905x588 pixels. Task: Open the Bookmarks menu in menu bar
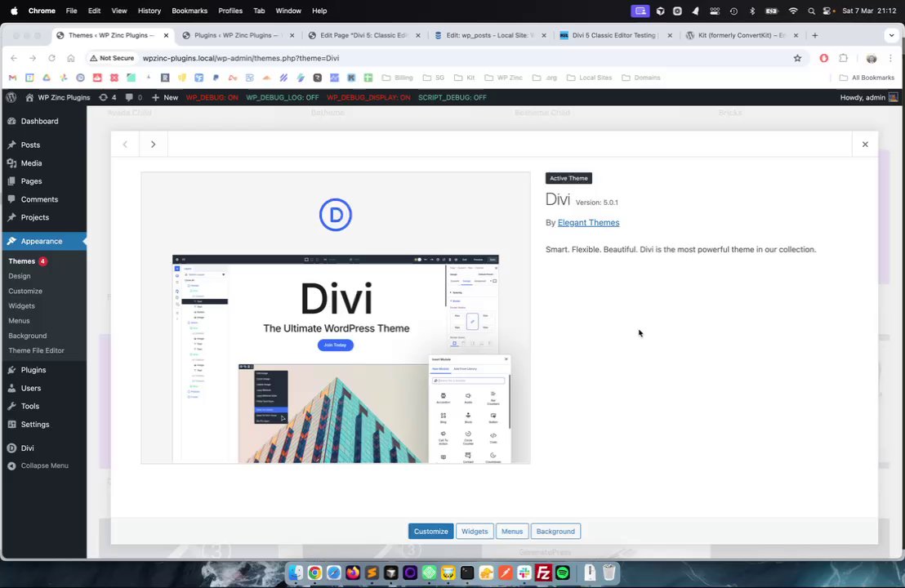click(x=189, y=11)
